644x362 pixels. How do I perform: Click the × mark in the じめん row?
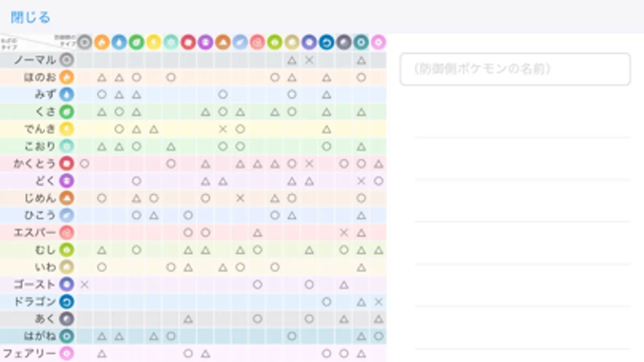[x=240, y=198]
